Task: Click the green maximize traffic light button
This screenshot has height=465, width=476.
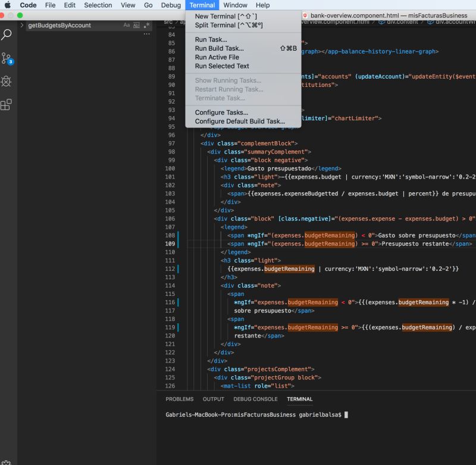Action: [x=20, y=15]
